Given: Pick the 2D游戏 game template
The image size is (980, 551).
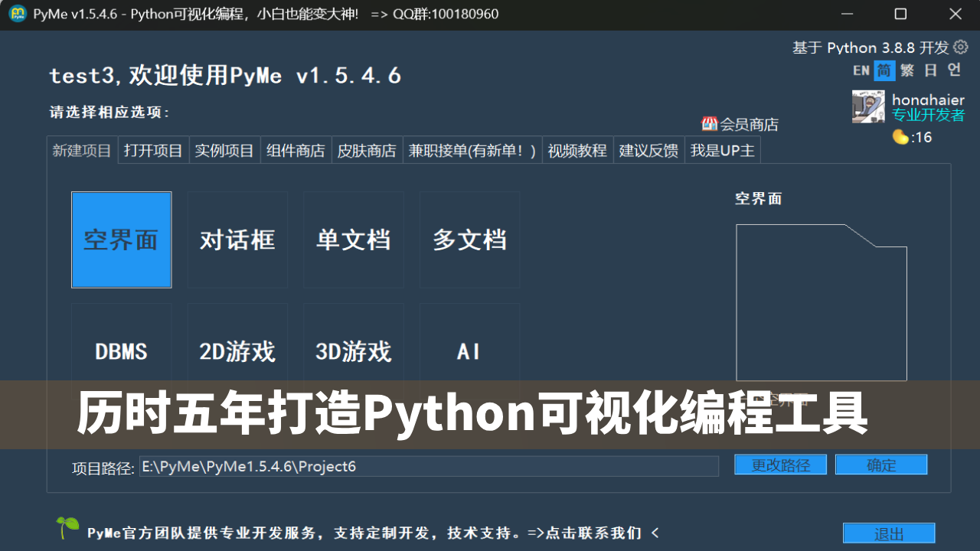Looking at the screenshot, I should [237, 352].
